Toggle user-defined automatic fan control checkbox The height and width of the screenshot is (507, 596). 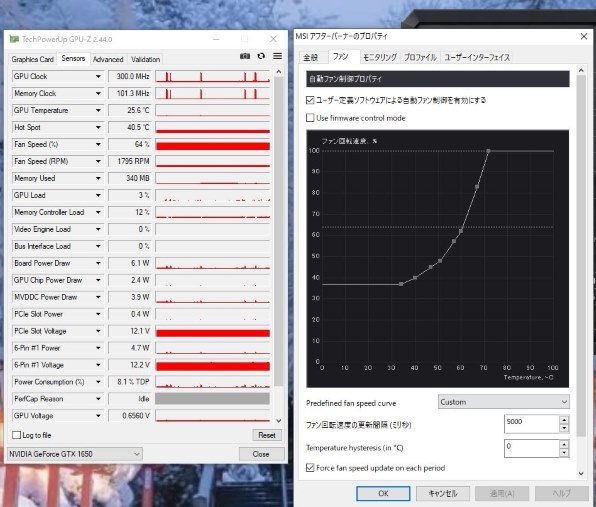pos(310,100)
